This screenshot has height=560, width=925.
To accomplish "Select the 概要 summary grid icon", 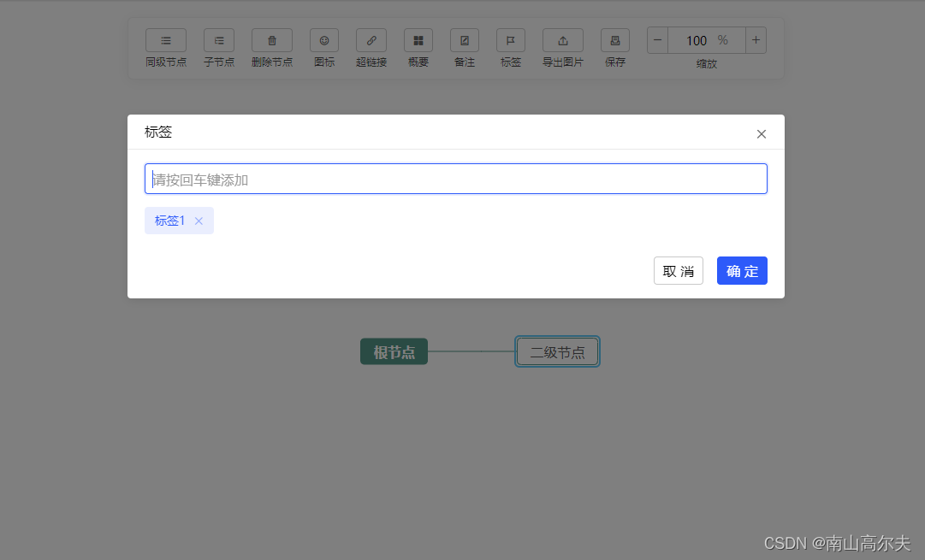I will point(418,41).
